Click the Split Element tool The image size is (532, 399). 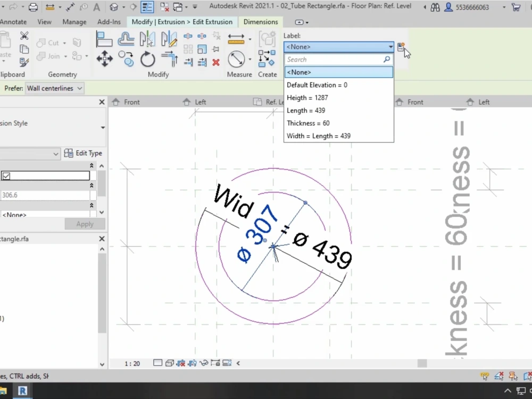tap(188, 36)
